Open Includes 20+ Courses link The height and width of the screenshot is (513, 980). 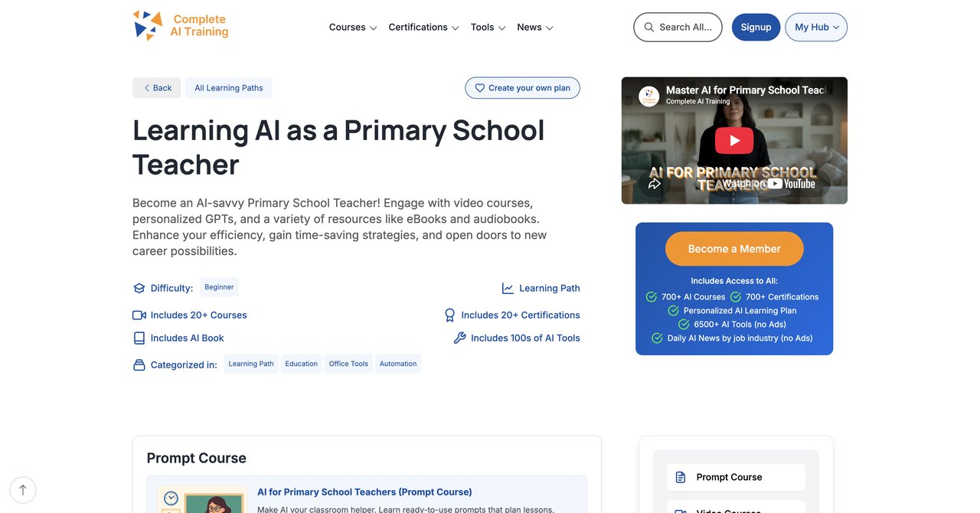coord(198,315)
